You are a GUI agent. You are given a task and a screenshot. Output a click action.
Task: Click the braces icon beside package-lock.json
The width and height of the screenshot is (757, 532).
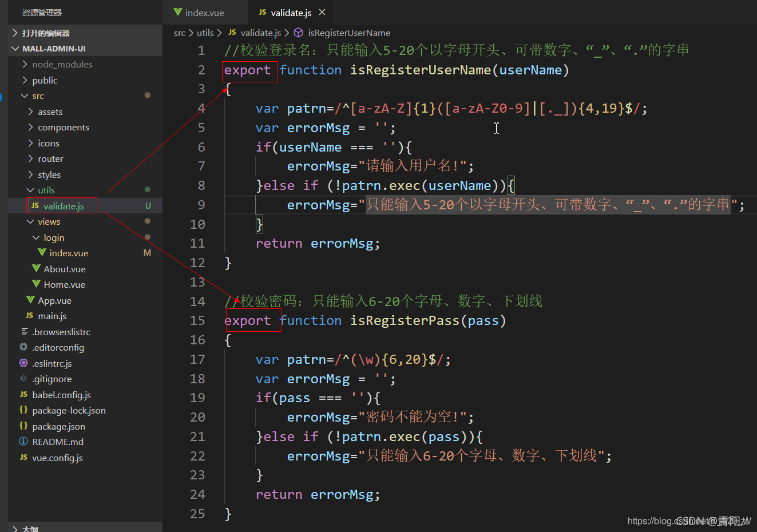tap(23, 410)
